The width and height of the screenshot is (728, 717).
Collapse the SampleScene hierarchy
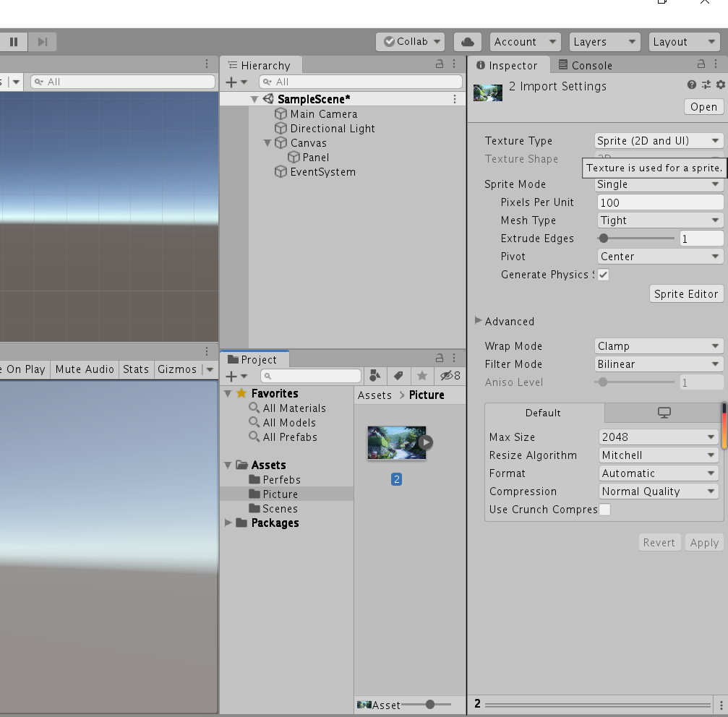point(254,99)
